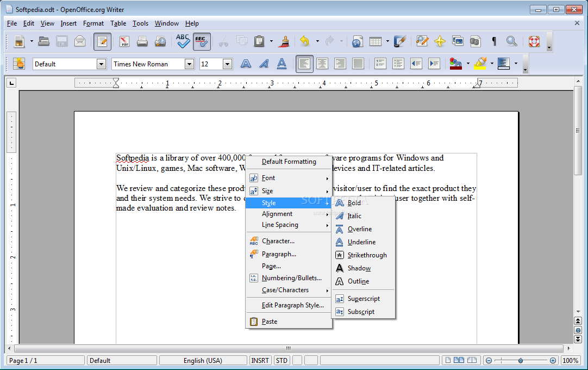
Task: Select Align Right button
Action: (x=340, y=64)
